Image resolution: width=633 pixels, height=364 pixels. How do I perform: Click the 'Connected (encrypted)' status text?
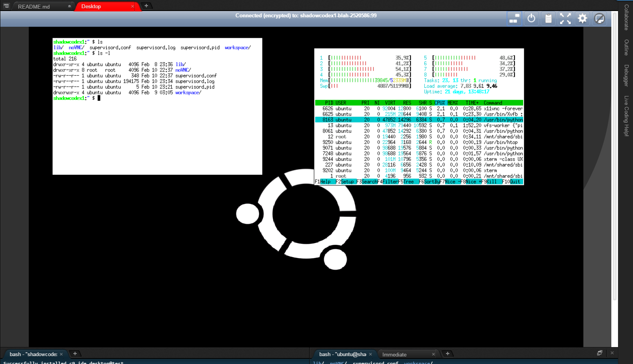[306, 15]
